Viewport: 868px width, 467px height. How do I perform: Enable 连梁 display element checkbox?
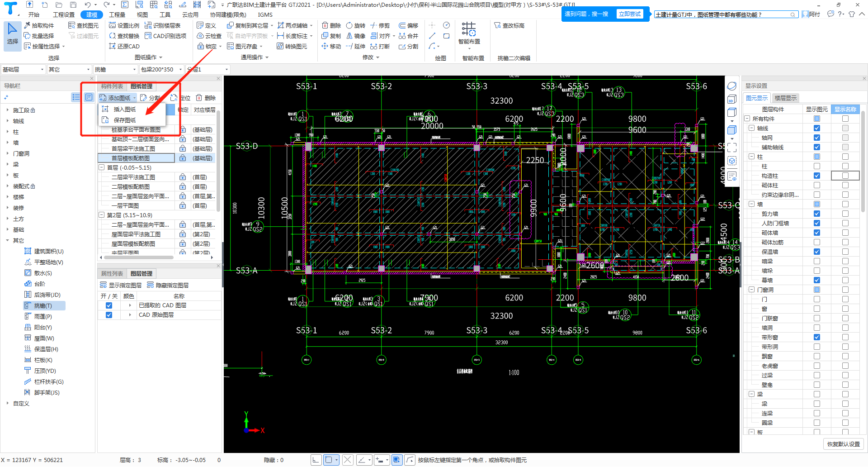point(817,413)
